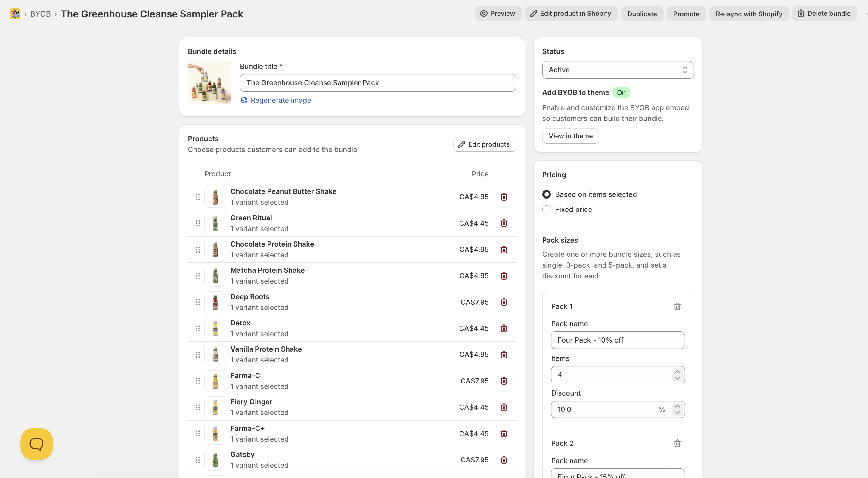Click the Pack 1 Pack name field

(618, 340)
